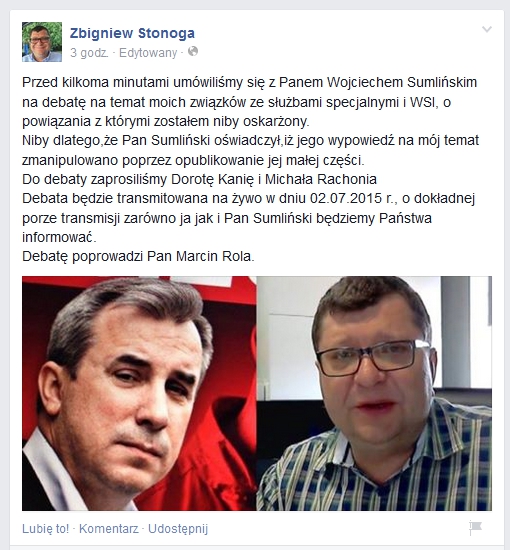Viewport: 510px width, 550px height.
Task: Click the line about Debatę poprowadzi Marcin Rola
Action: [138, 256]
